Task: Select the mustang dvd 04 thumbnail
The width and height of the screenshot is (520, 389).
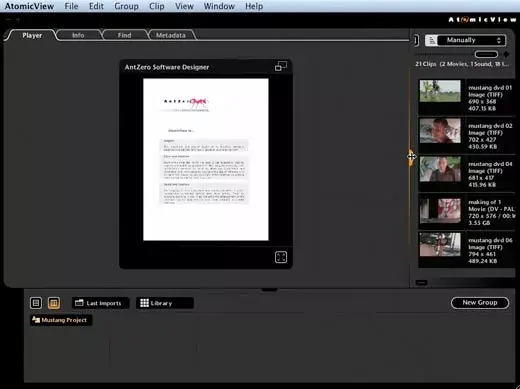Action: [x=440, y=169]
